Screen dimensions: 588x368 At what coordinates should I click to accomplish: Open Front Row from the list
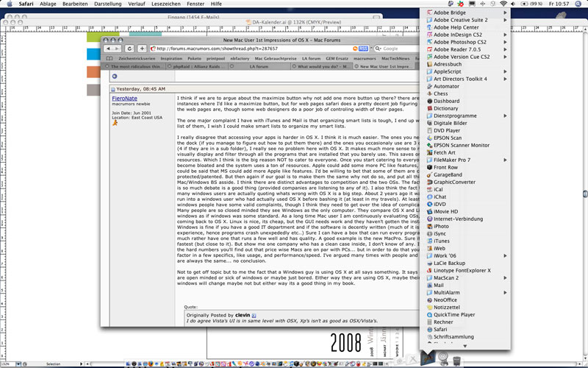pyautogui.click(x=465, y=167)
